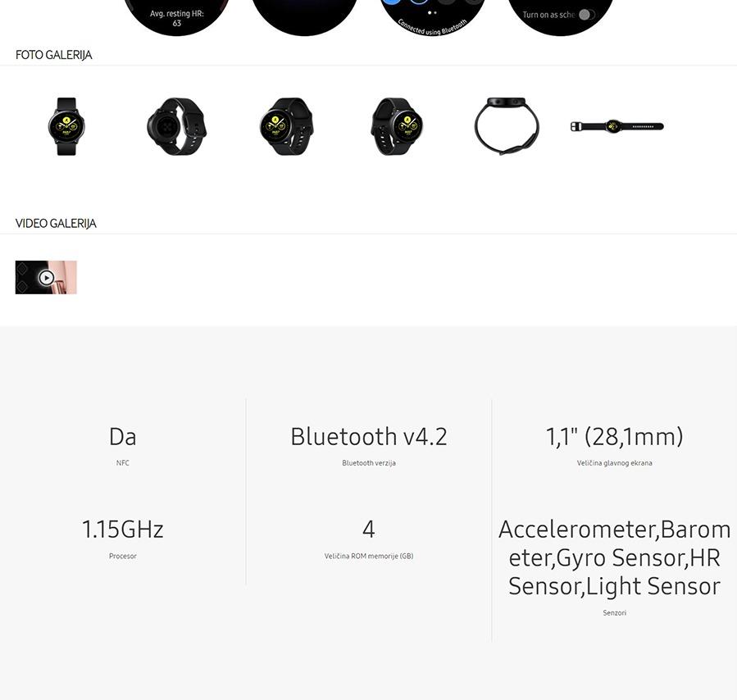This screenshot has height=700, width=737.
Task: Click the VIDEO GALERIJA heading
Action: click(56, 223)
